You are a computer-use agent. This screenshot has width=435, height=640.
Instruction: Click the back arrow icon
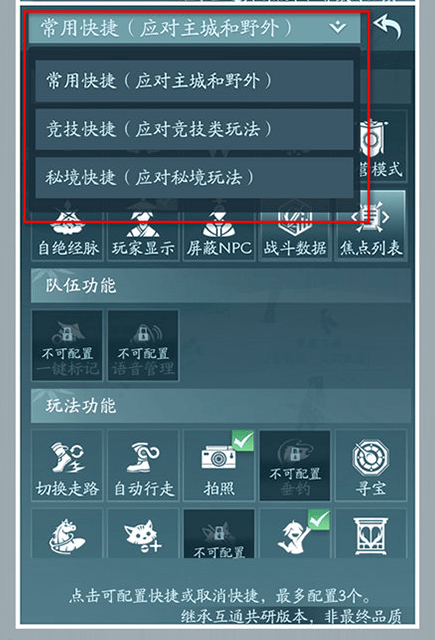pyautogui.click(x=388, y=28)
